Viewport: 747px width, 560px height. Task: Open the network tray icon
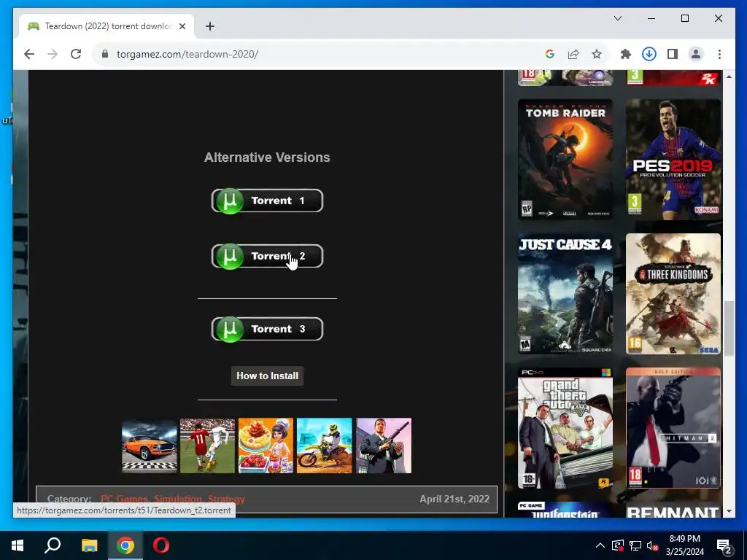click(x=635, y=545)
